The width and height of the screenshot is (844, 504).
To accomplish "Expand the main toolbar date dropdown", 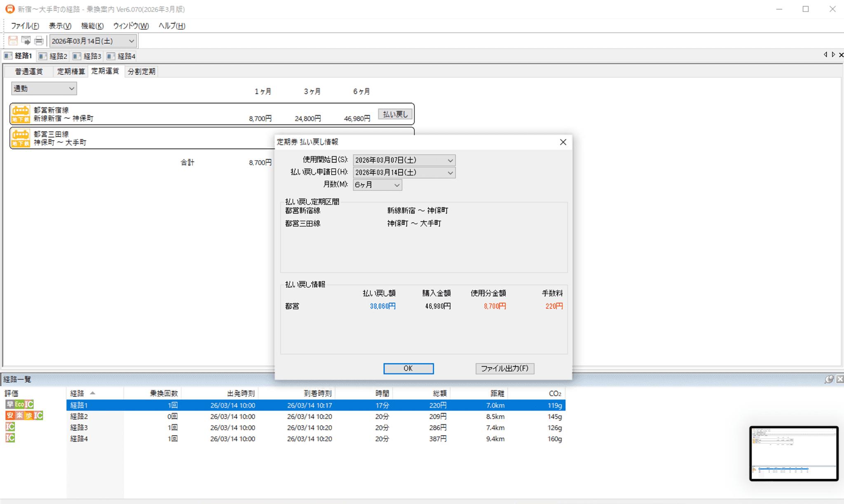I will (131, 41).
